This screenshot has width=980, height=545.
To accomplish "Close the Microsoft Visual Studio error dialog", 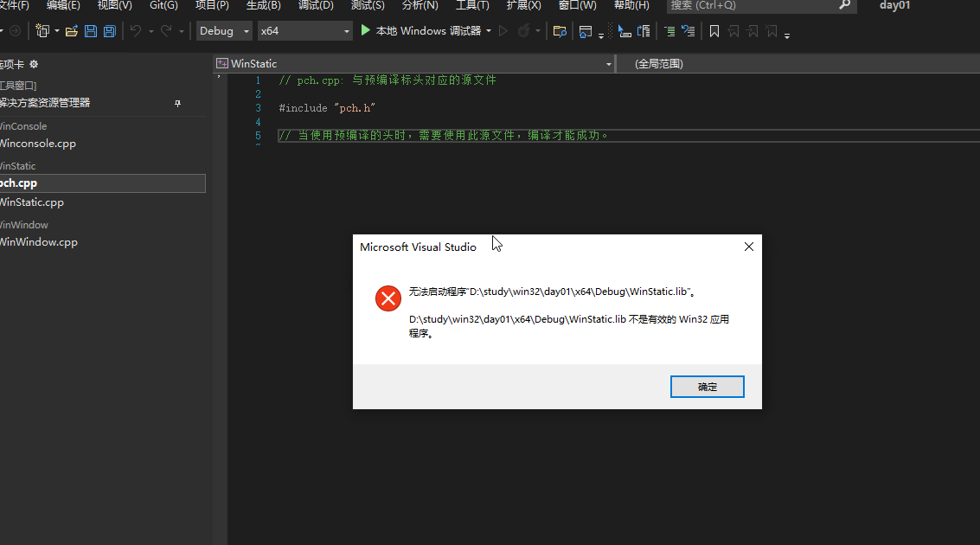I will point(749,247).
